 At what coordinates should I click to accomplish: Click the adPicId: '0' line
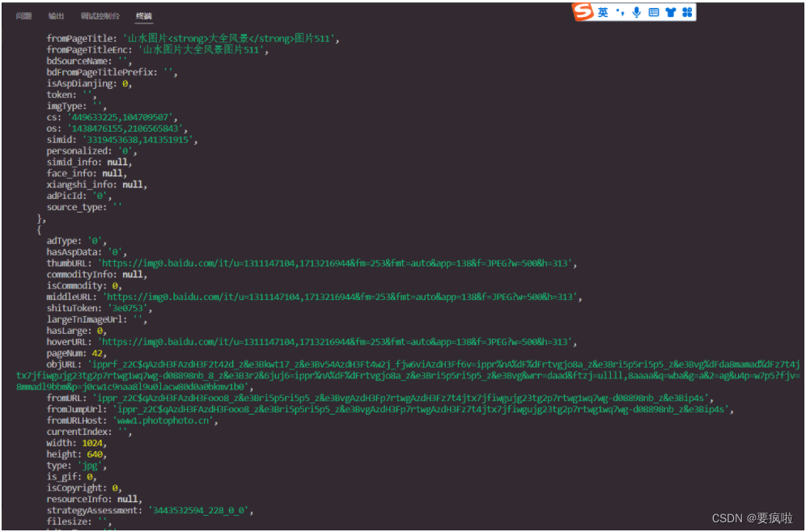tap(79, 196)
